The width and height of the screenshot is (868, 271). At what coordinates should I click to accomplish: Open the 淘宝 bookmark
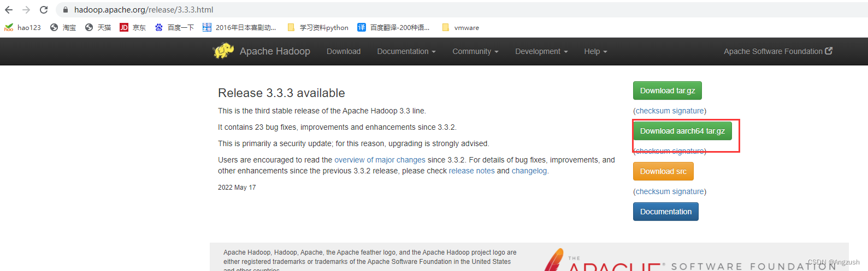coord(63,27)
